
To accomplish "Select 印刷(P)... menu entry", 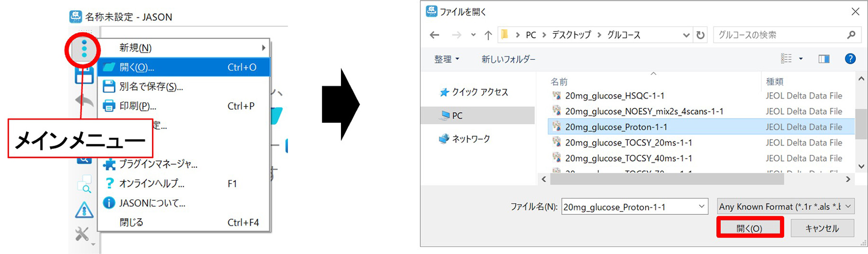I will pos(138,106).
